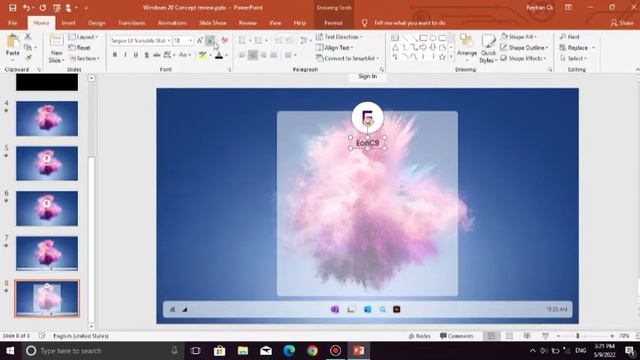Screen dimensions: 640x360
Task: Adjust the zoom slider handle
Action: point(578,336)
